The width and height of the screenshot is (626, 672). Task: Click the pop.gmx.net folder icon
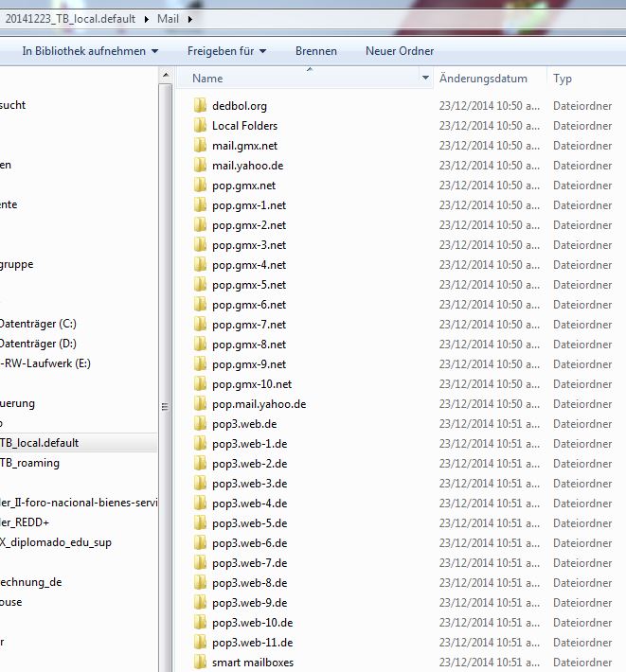(x=200, y=186)
